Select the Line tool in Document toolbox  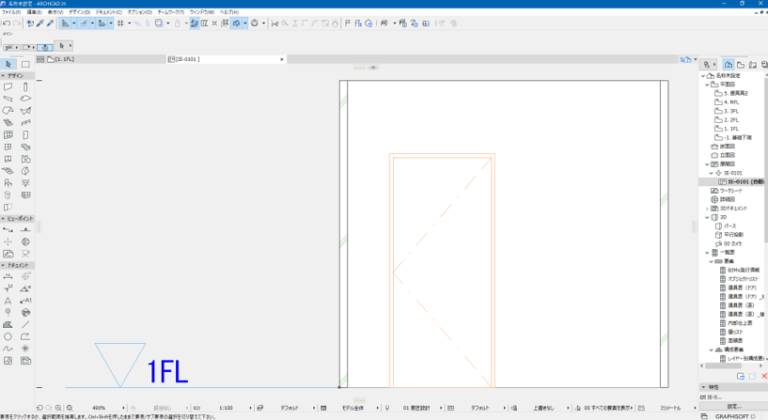coord(25,324)
